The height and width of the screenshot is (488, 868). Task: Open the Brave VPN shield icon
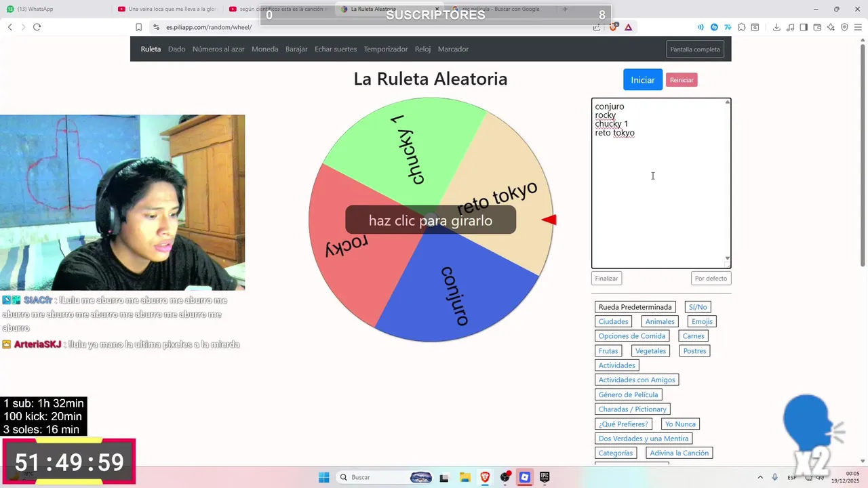[844, 27]
